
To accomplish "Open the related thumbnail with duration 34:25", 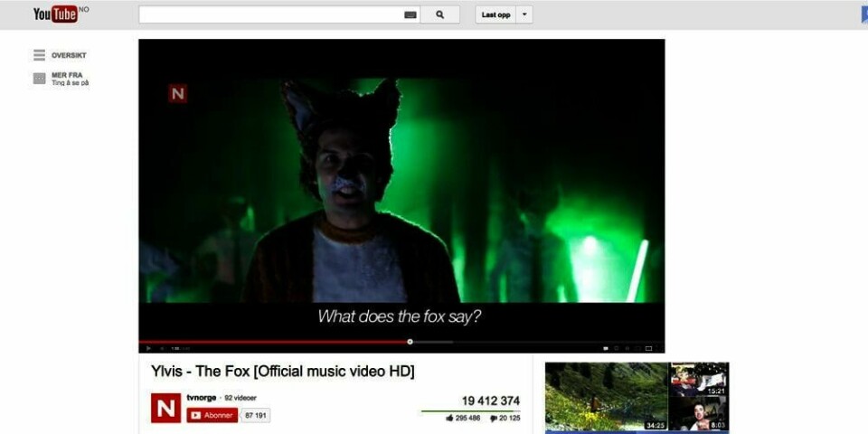I will 607,396.
